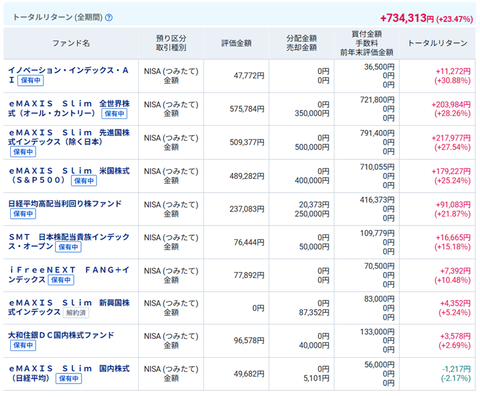Select total return +734,313円 at top

coord(407,18)
